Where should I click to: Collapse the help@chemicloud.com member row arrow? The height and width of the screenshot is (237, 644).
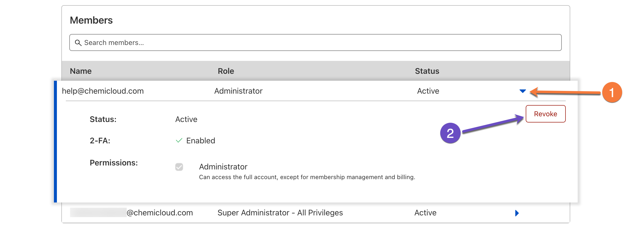523,91
